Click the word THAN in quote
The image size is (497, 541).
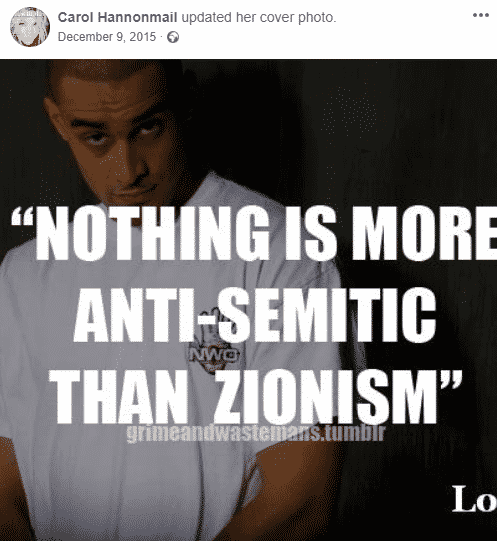(118, 397)
